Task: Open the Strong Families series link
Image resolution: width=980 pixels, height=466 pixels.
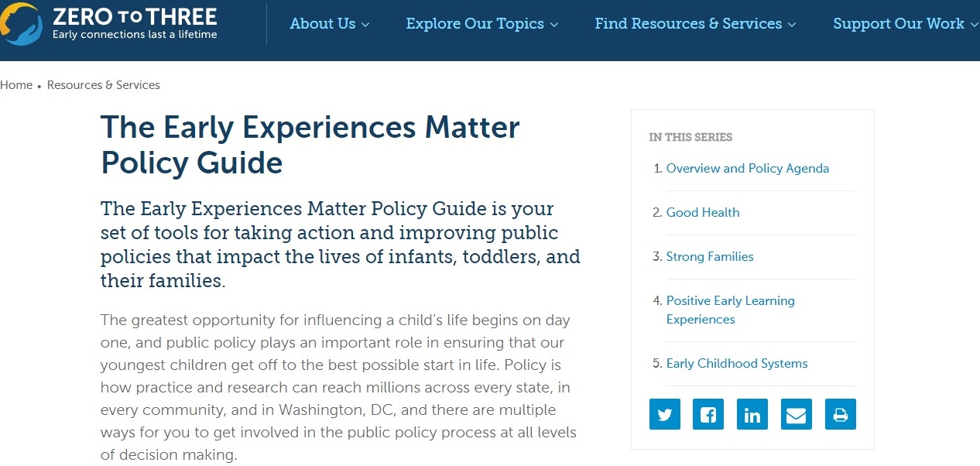Action: tap(709, 257)
